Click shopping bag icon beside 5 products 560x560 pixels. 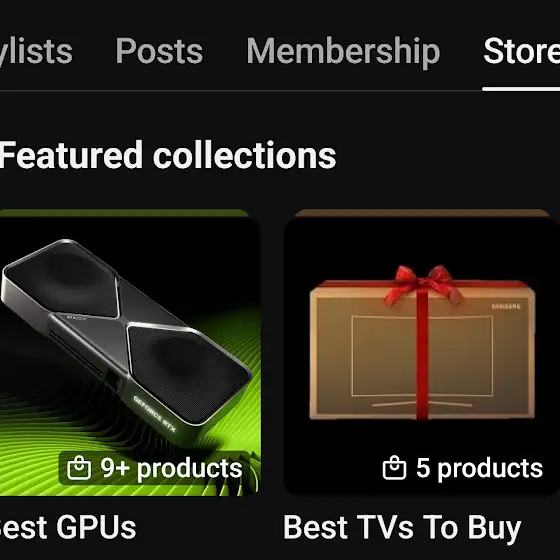pos(394,468)
